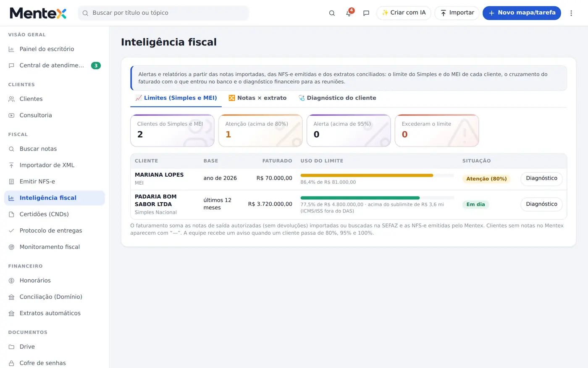
Task: Click the Inteligência fiscal chart icon
Action: 11,198
